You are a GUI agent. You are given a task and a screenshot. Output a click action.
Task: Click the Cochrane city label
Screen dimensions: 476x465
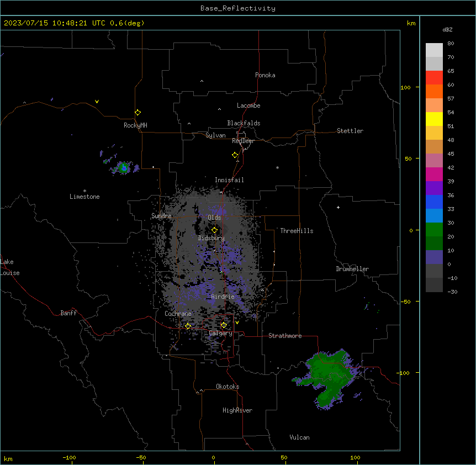178,314
